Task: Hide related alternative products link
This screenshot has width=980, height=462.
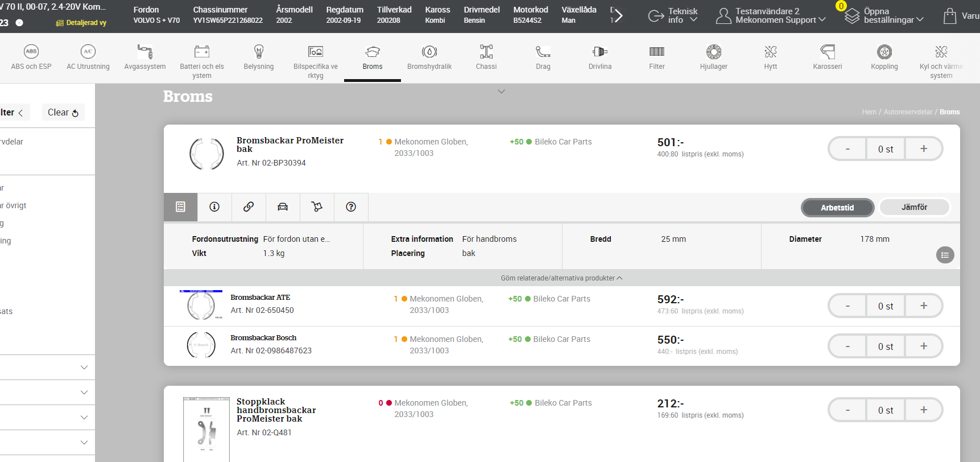Action: point(561,278)
